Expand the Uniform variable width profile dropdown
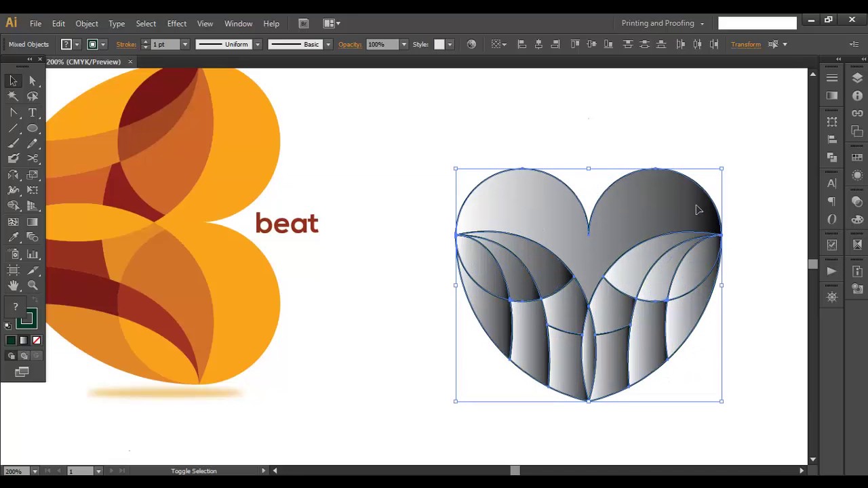This screenshot has width=868, height=488. (257, 45)
